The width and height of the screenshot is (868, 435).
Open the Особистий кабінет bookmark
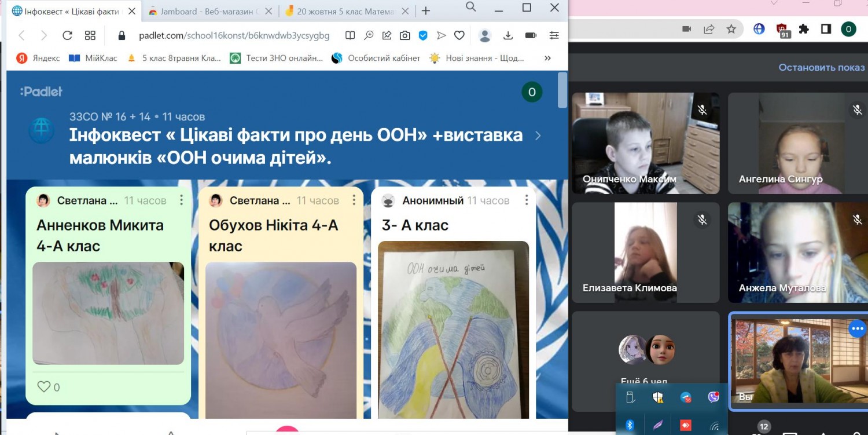(x=376, y=58)
